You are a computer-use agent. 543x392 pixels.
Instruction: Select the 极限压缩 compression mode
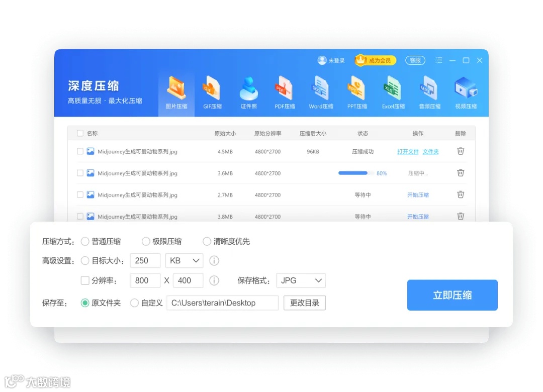tap(146, 241)
